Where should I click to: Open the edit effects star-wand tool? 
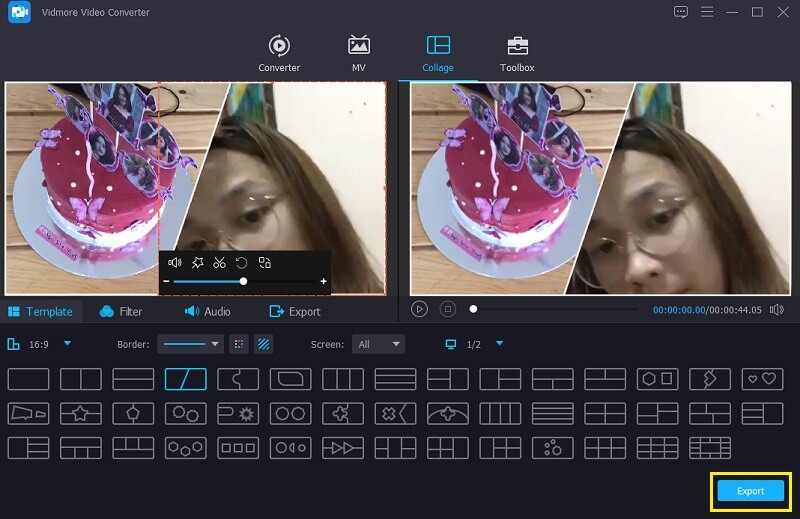click(197, 263)
